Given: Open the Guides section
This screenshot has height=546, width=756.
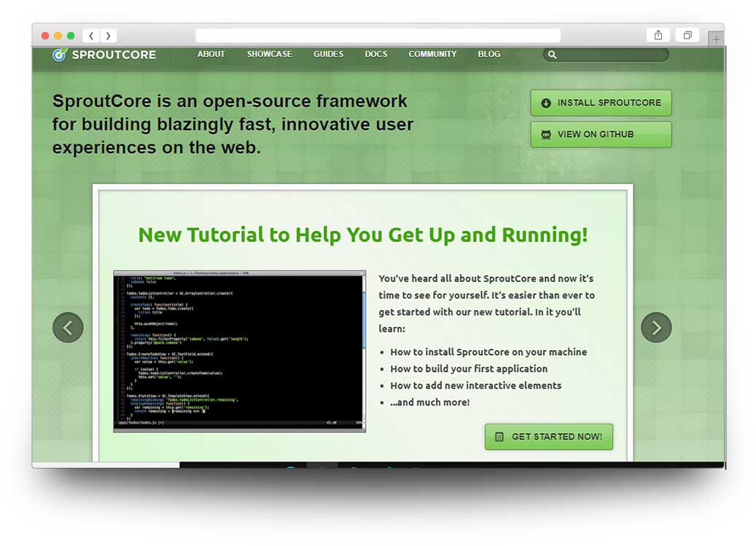Looking at the screenshot, I should [x=328, y=54].
